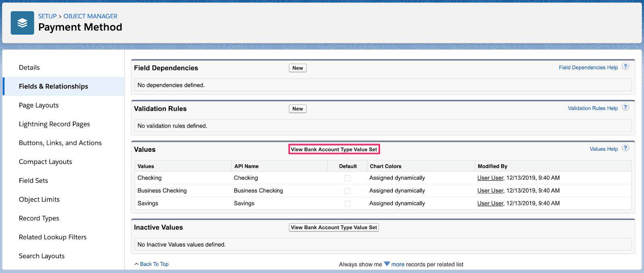Open Validation Rules Help link
Viewport: 644px width, 273px height.
[593, 108]
